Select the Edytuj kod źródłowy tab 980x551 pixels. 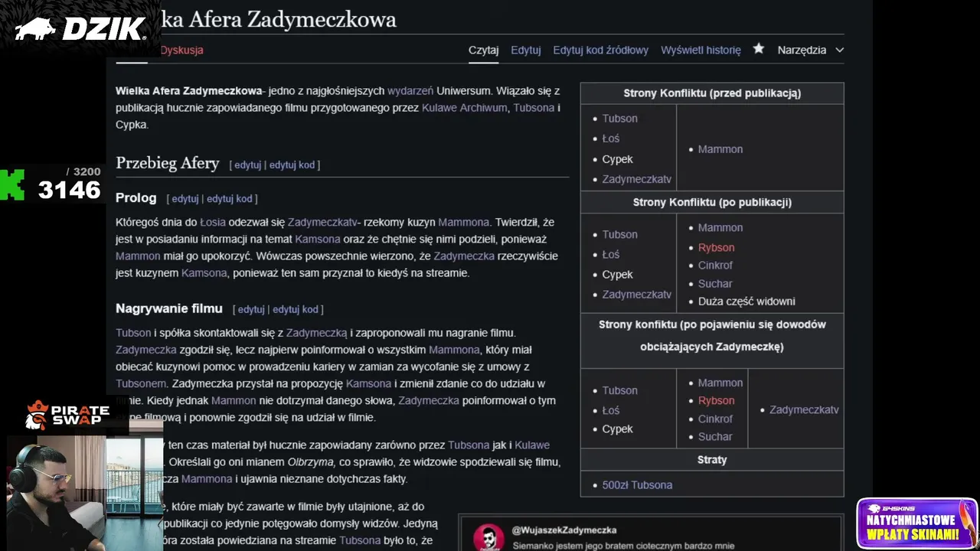click(x=600, y=50)
